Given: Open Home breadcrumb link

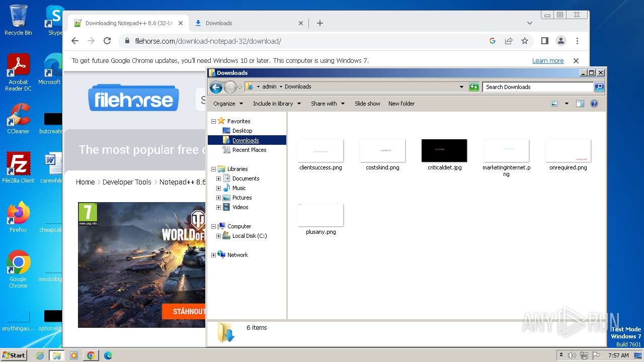Looking at the screenshot, I should [85, 182].
